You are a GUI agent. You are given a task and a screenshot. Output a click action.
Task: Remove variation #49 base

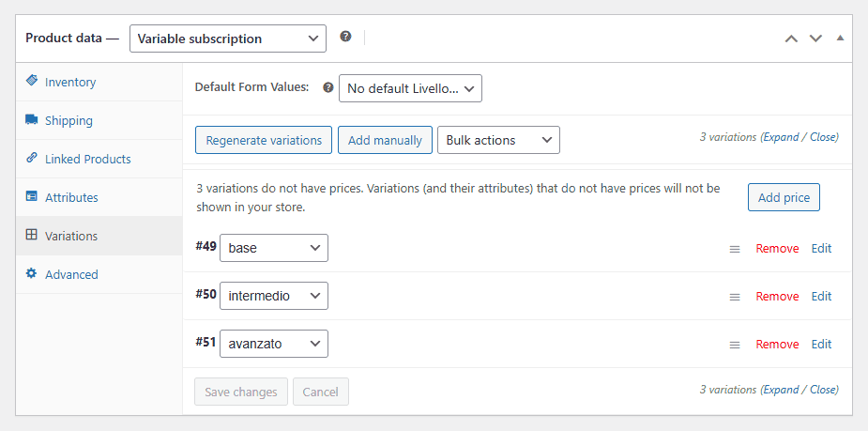777,248
